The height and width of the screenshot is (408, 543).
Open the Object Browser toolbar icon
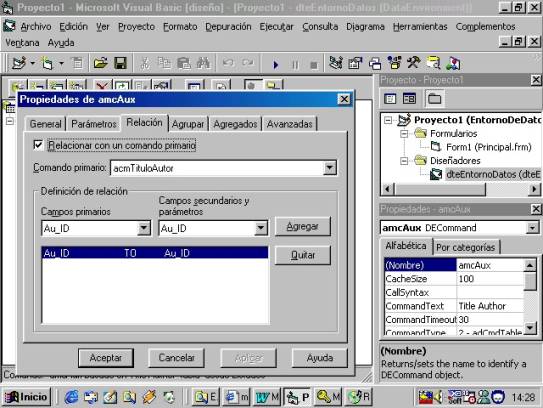(394, 63)
